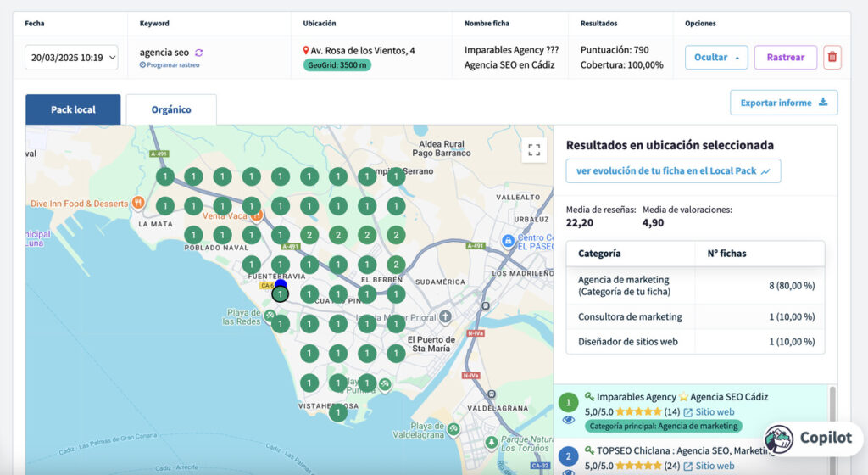Click the Consultora de marketing category row
The height and width of the screenshot is (475, 868).
pos(695,316)
